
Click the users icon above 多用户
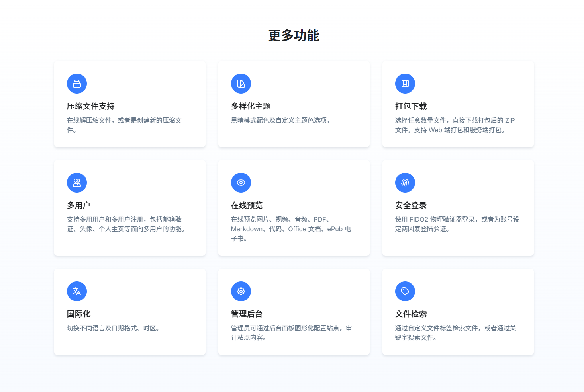(77, 183)
